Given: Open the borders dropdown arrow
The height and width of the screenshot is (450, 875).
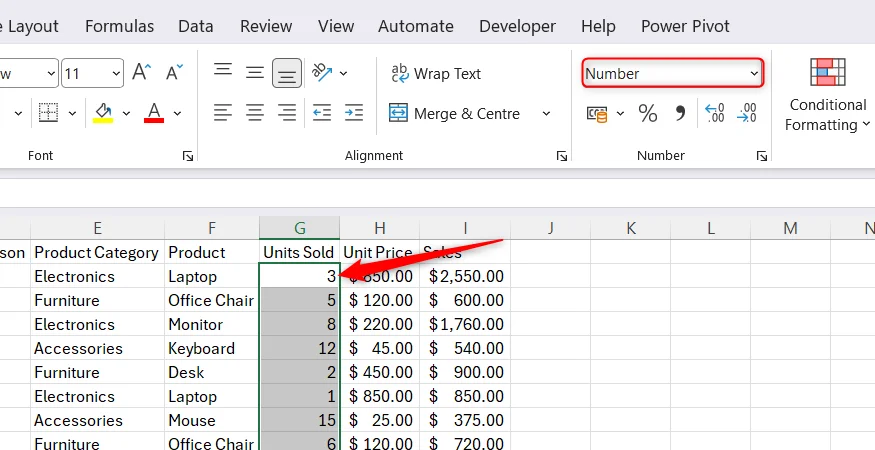Looking at the screenshot, I should point(73,114).
